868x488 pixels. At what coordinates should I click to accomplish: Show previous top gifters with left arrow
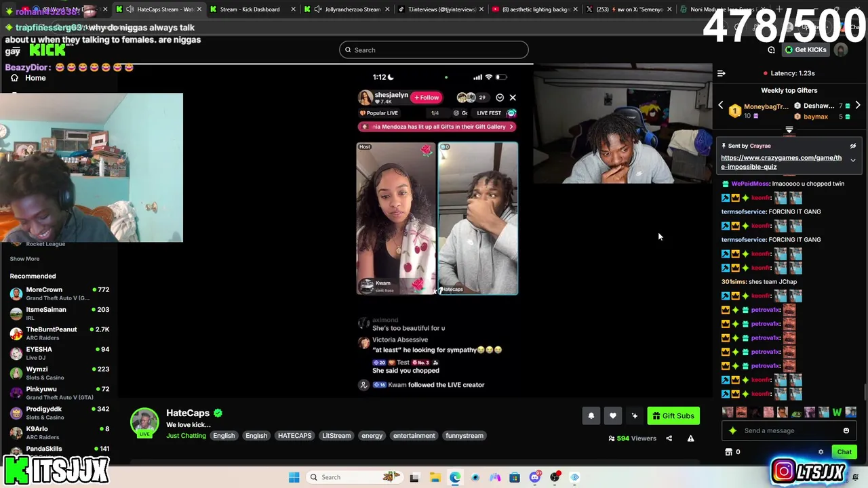pos(721,106)
